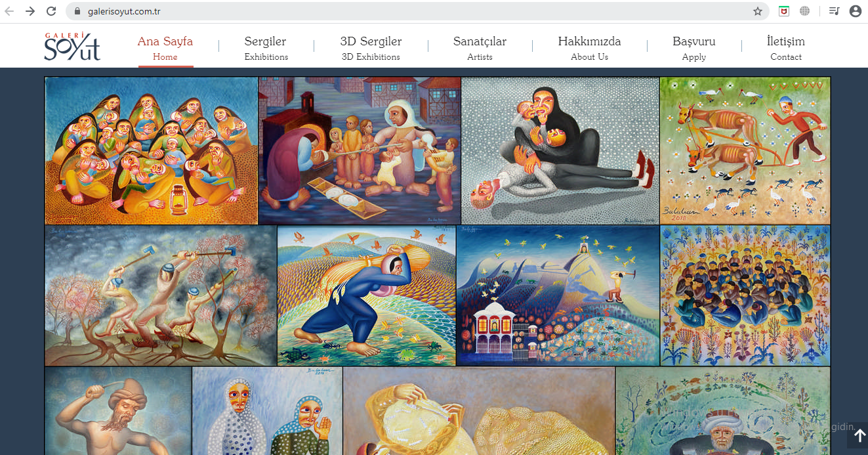The height and width of the screenshot is (455, 868).
Task: Reload the page with refresh icon
Action: pyautogui.click(x=51, y=11)
